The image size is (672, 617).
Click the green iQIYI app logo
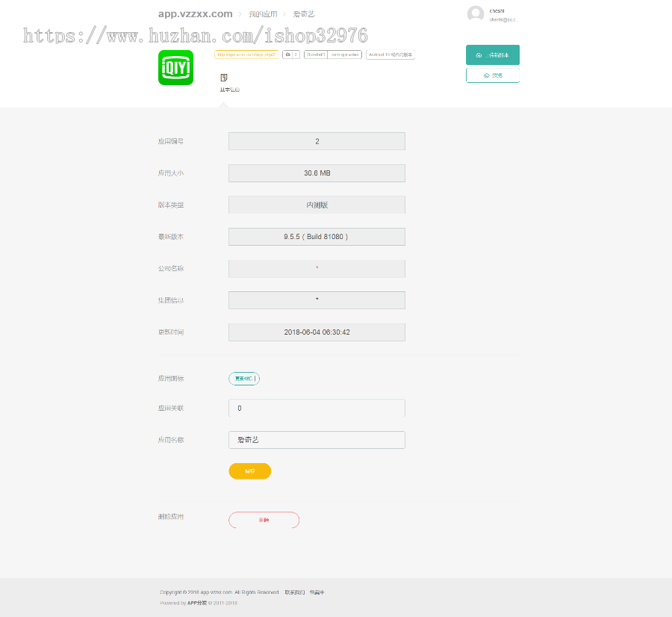pos(175,67)
